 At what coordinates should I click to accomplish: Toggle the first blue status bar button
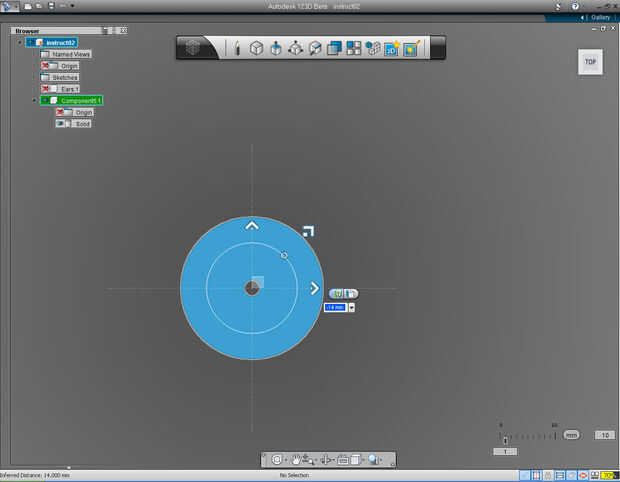pyautogui.click(x=524, y=475)
